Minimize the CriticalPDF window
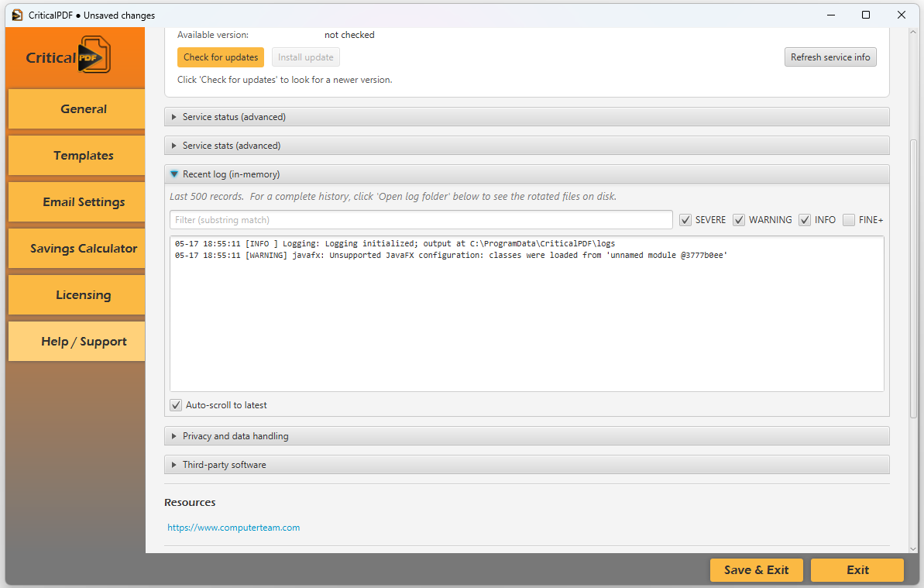 [x=831, y=15]
